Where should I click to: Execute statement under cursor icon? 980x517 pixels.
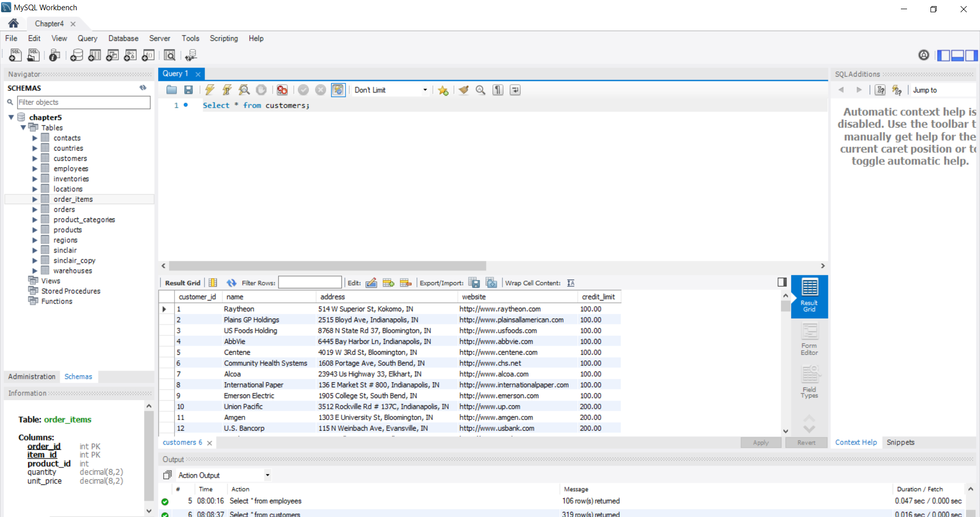(x=227, y=90)
